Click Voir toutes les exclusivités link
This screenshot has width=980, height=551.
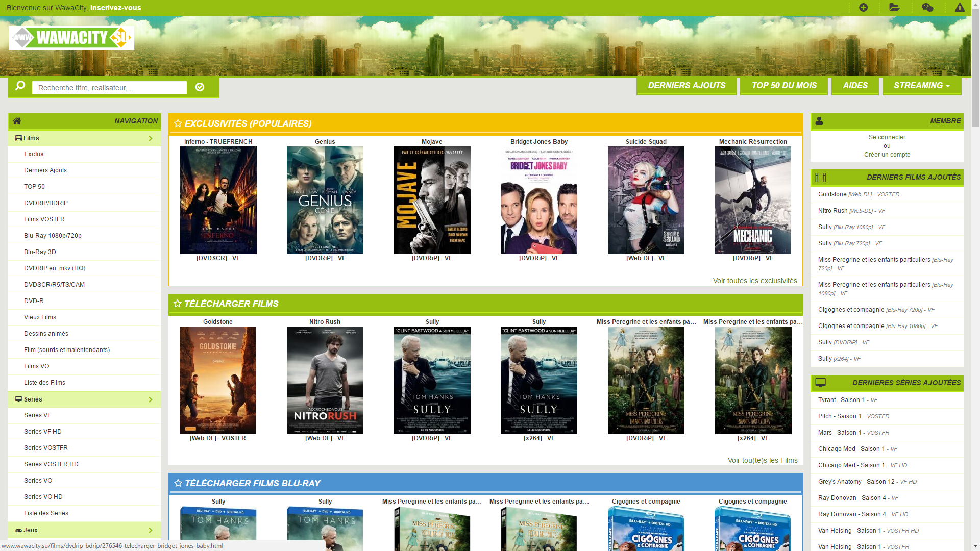[x=754, y=280]
